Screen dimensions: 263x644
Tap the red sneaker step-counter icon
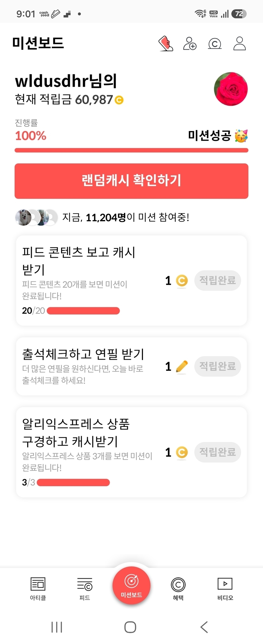(x=165, y=43)
